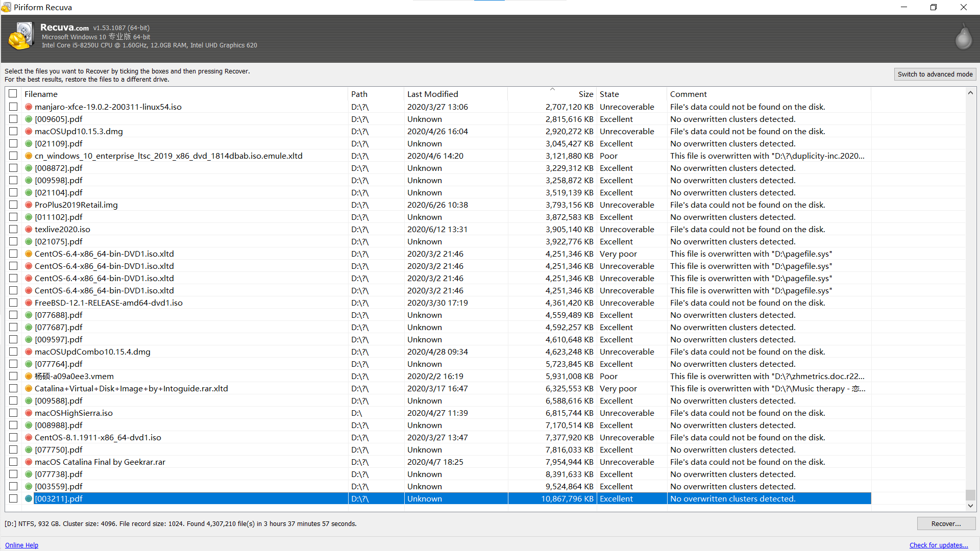Click the Recover... button
980x551 pixels.
[946, 523]
